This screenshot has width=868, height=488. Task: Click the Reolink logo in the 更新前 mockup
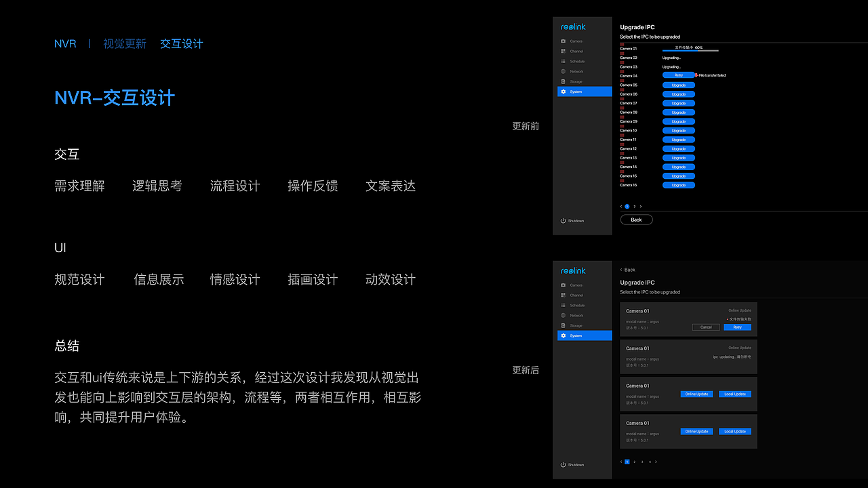click(573, 27)
